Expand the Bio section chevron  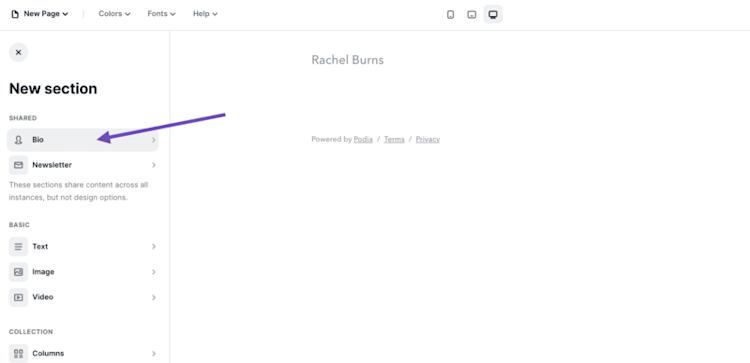(154, 140)
